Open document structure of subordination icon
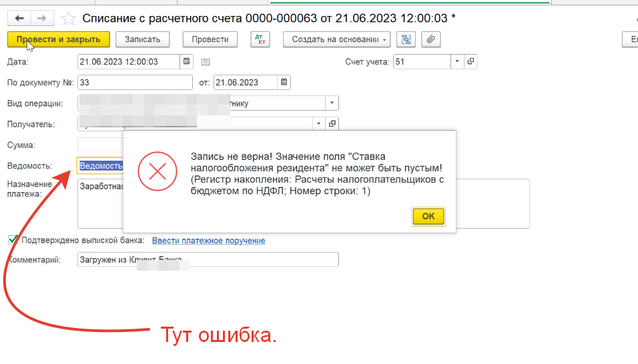638x364 pixels. (x=406, y=39)
